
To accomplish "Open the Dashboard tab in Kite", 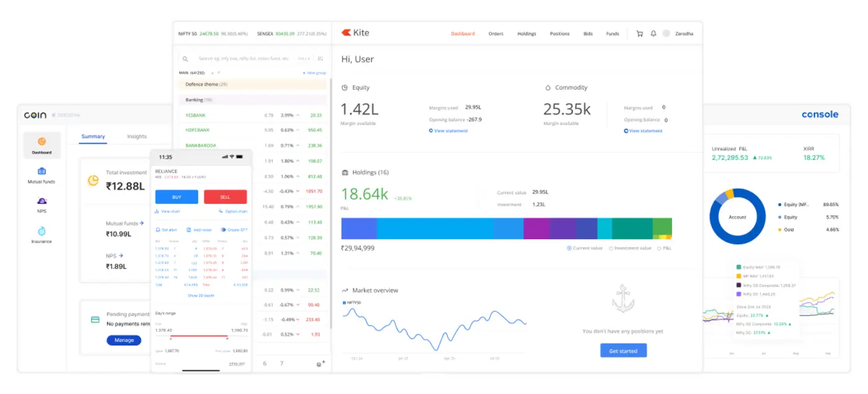I will (x=463, y=33).
